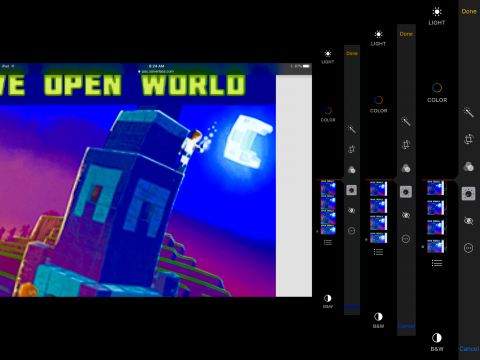Expand the largest COLOR adjustment section
This screenshot has width=480, height=360.
pyautogui.click(x=437, y=93)
